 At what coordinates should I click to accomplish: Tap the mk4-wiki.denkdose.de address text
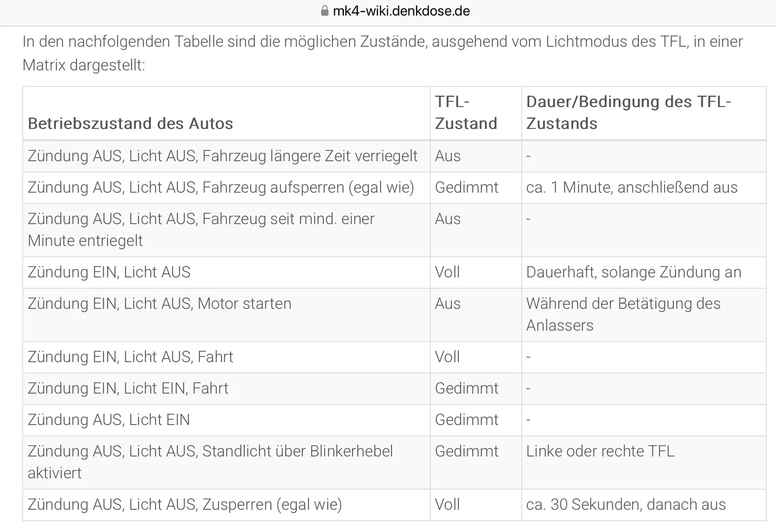(x=401, y=11)
